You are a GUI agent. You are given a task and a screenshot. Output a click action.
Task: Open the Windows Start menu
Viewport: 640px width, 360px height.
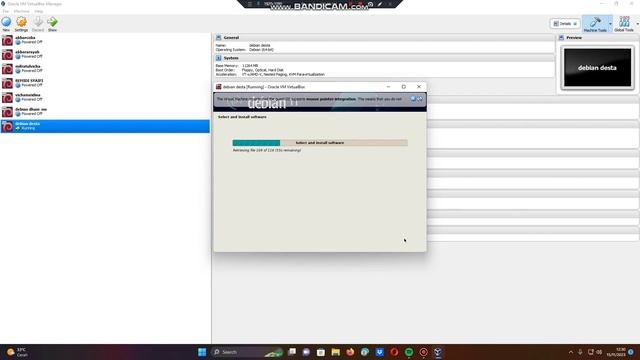click(x=202, y=352)
